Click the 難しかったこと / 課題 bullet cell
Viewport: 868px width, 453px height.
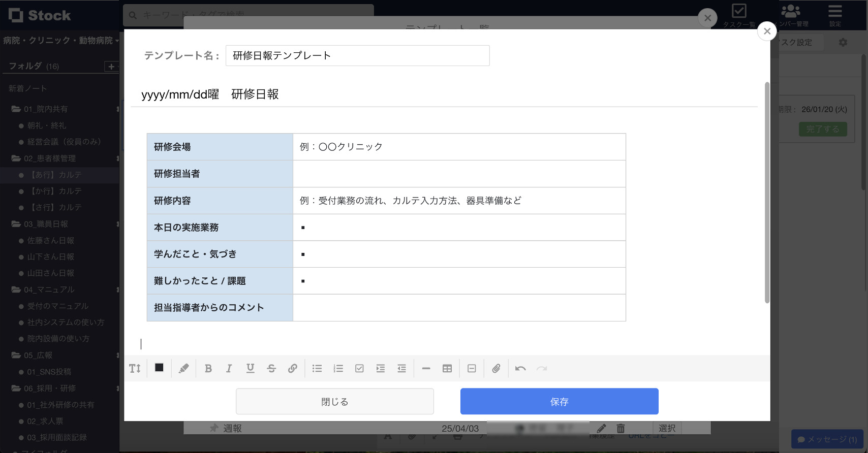[x=459, y=281]
